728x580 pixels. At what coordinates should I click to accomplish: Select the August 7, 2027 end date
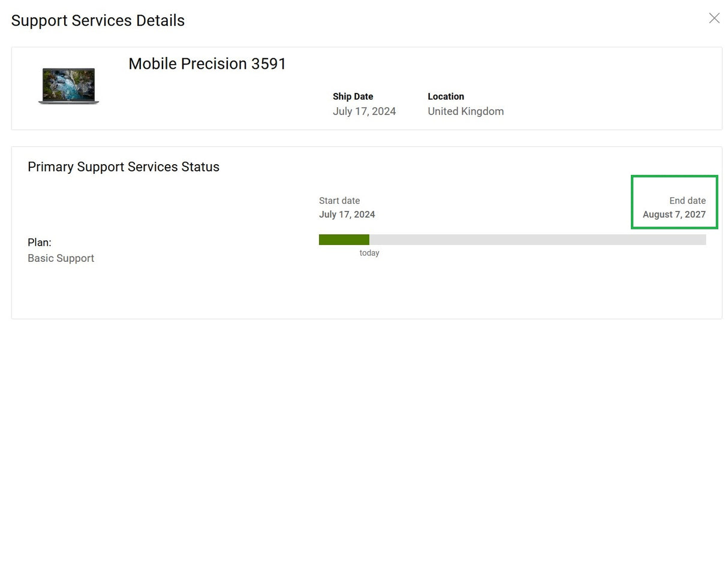click(x=673, y=214)
